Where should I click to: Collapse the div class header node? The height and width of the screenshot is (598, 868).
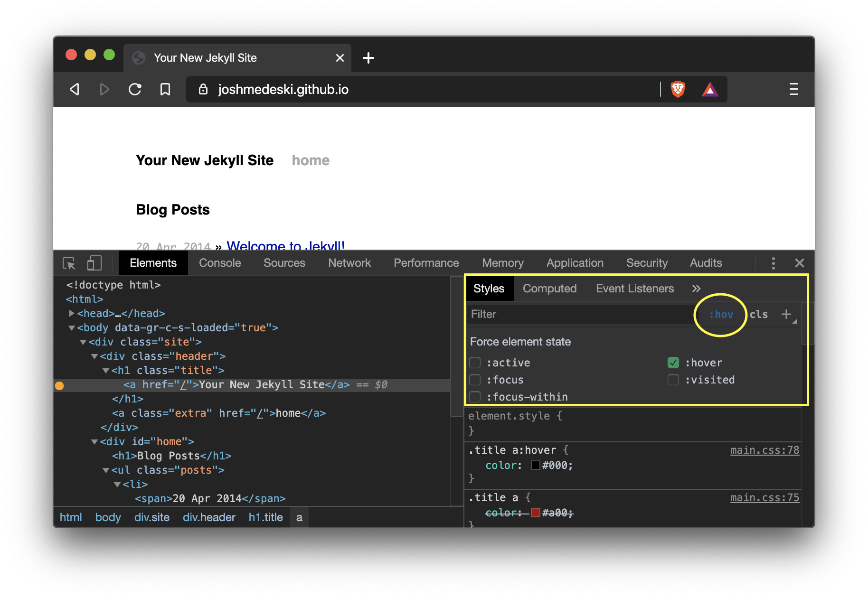(94, 356)
